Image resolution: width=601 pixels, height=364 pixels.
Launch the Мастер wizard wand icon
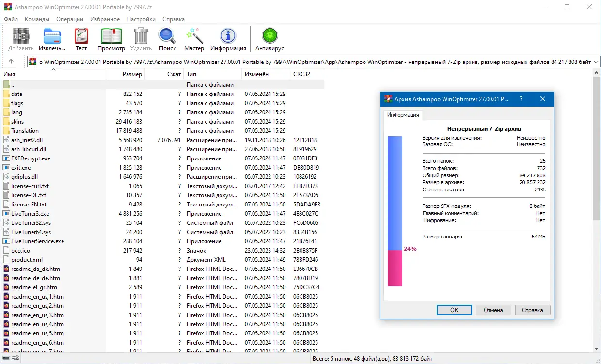pyautogui.click(x=194, y=36)
